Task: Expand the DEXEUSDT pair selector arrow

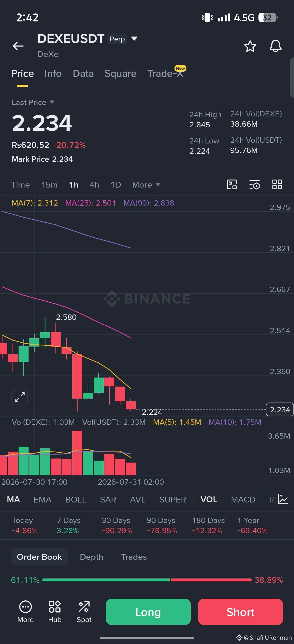Action: click(x=134, y=38)
